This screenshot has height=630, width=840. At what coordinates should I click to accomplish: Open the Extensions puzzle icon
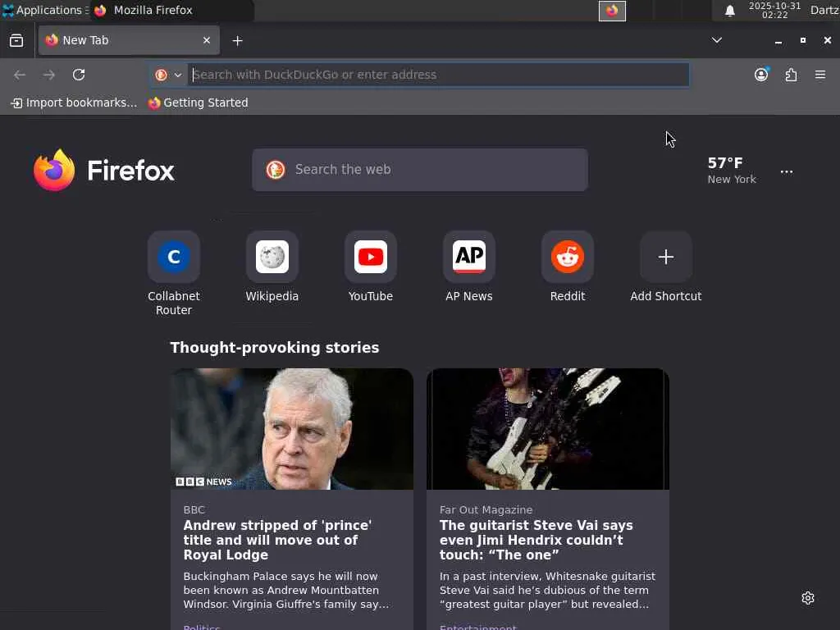click(x=791, y=75)
